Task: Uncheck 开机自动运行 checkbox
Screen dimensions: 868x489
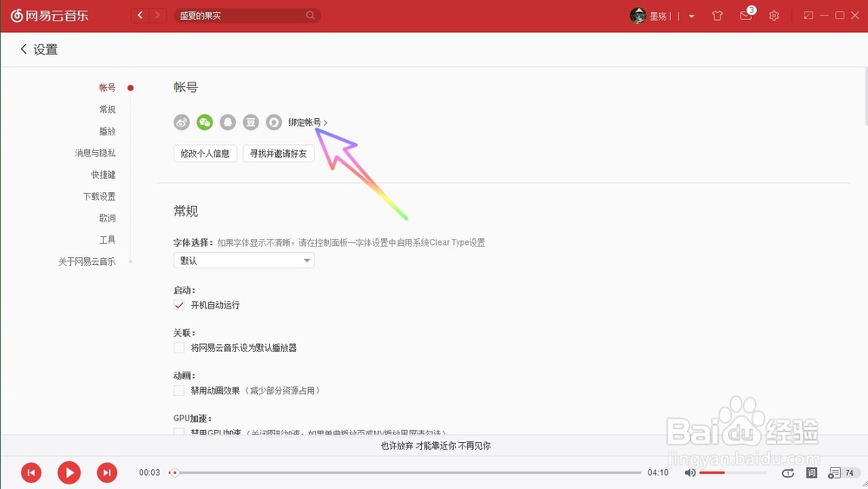Action: pos(179,305)
